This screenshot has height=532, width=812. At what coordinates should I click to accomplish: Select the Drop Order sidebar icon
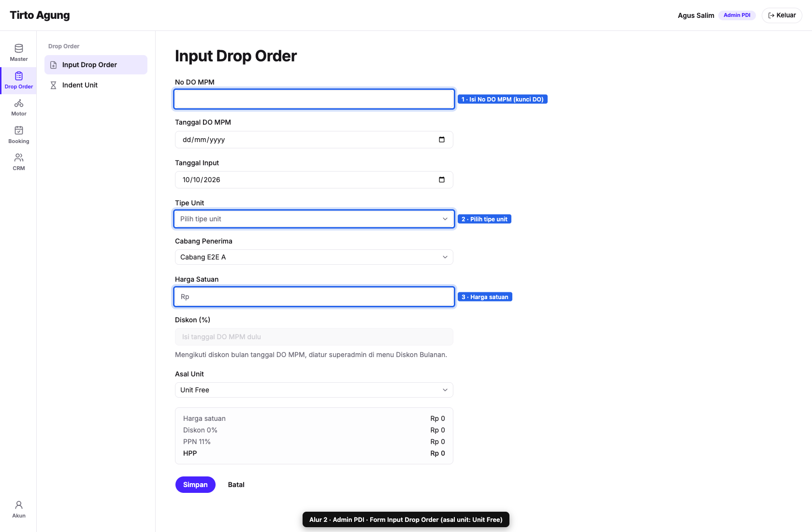click(18, 81)
